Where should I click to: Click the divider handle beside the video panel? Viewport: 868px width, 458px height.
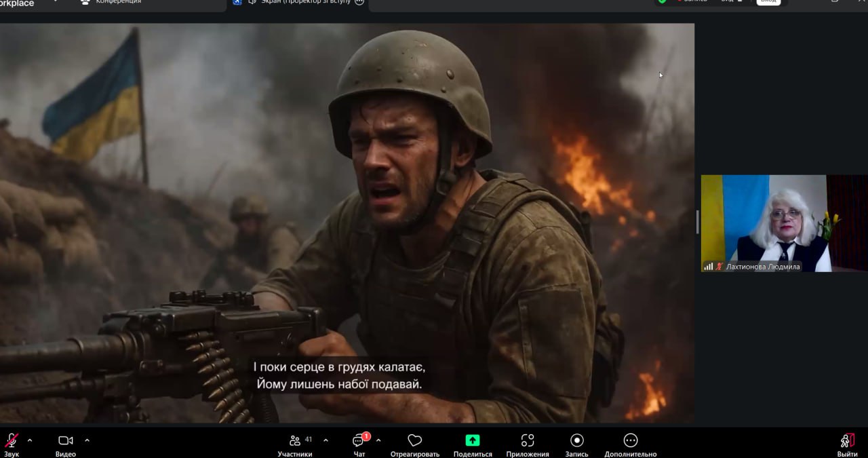pos(698,222)
